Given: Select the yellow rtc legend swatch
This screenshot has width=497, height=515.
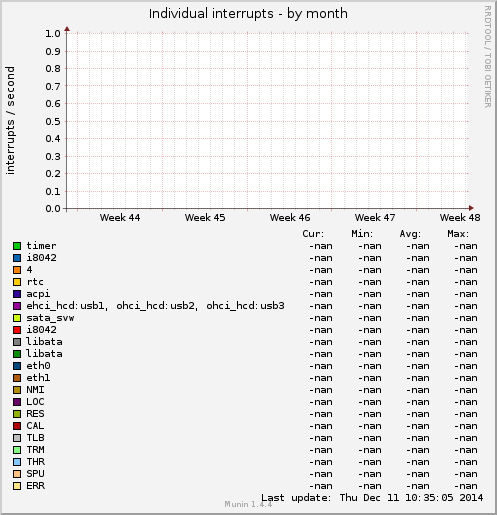Looking at the screenshot, I should tap(17, 282).
